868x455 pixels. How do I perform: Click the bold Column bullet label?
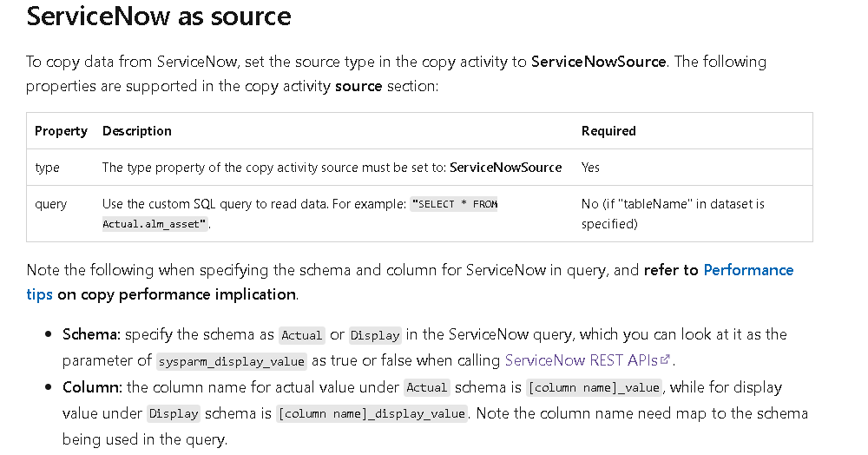pyautogui.click(x=92, y=387)
